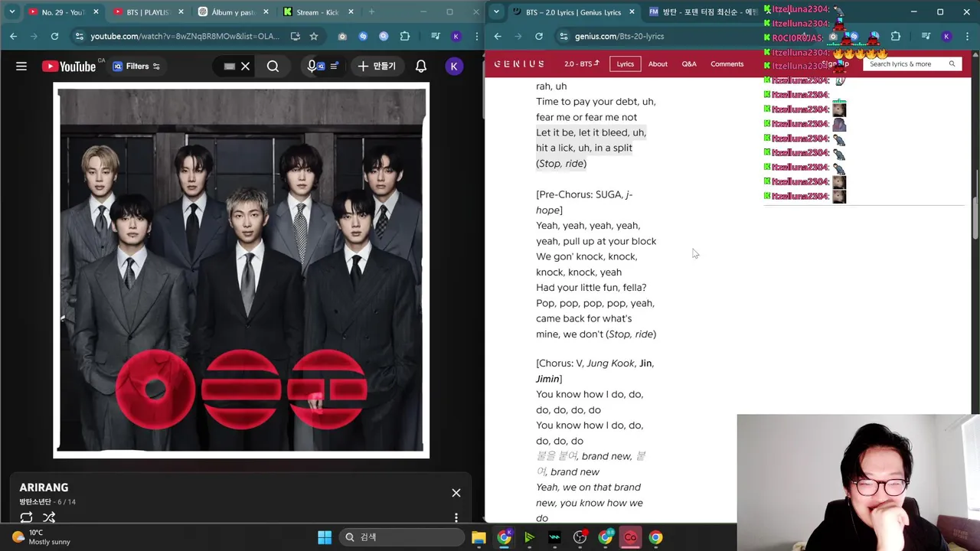The image size is (980, 551).
Task: Select the About section on Genius
Action: pyautogui.click(x=658, y=64)
